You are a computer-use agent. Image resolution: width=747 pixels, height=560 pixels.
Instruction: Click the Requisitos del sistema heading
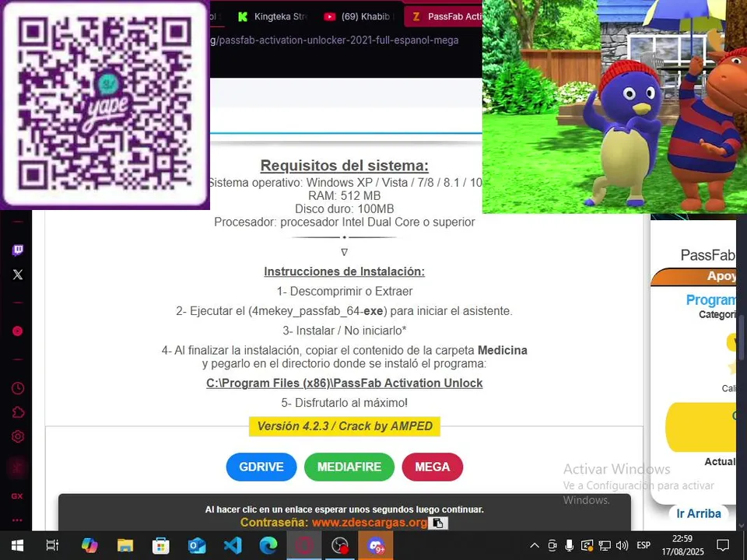tap(344, 166)
